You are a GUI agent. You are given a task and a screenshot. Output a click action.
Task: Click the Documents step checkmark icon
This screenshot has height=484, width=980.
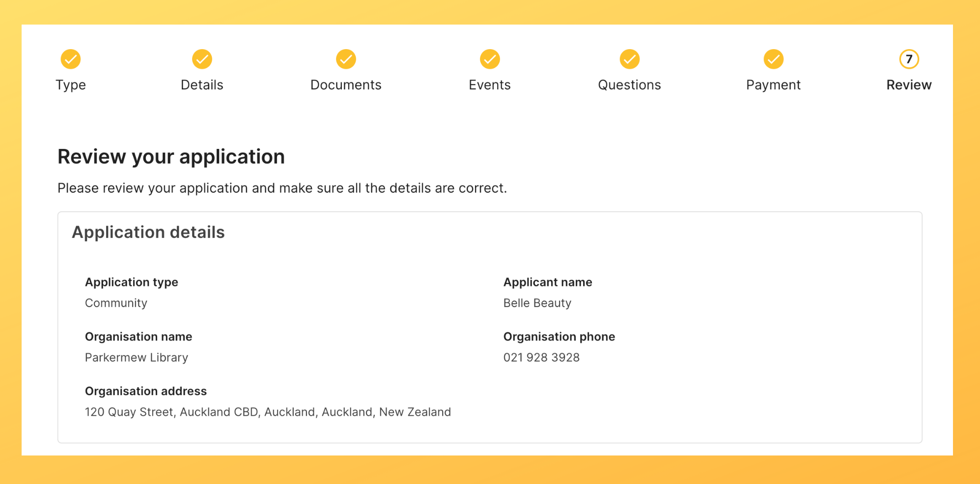pos(346,59)
